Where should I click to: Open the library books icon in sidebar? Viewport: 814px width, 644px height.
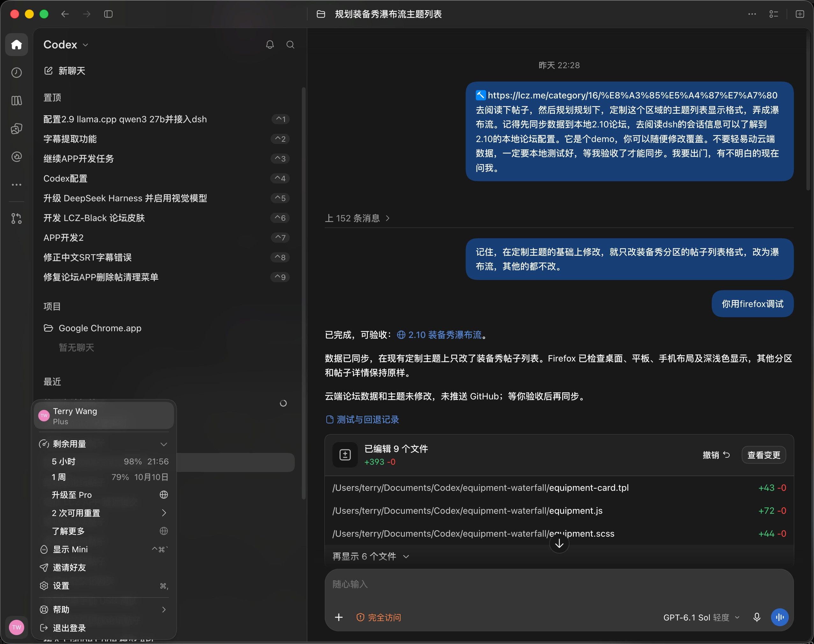(16, 100)
